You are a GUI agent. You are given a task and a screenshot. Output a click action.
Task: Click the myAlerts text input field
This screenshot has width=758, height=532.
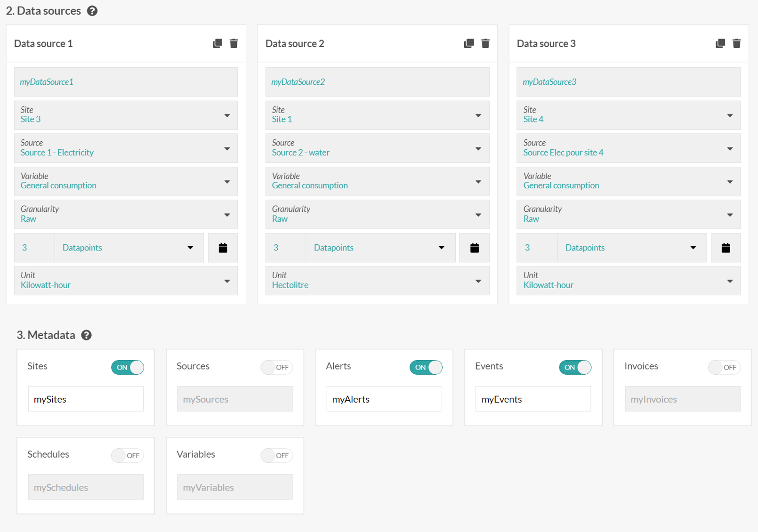click(384, 399)
